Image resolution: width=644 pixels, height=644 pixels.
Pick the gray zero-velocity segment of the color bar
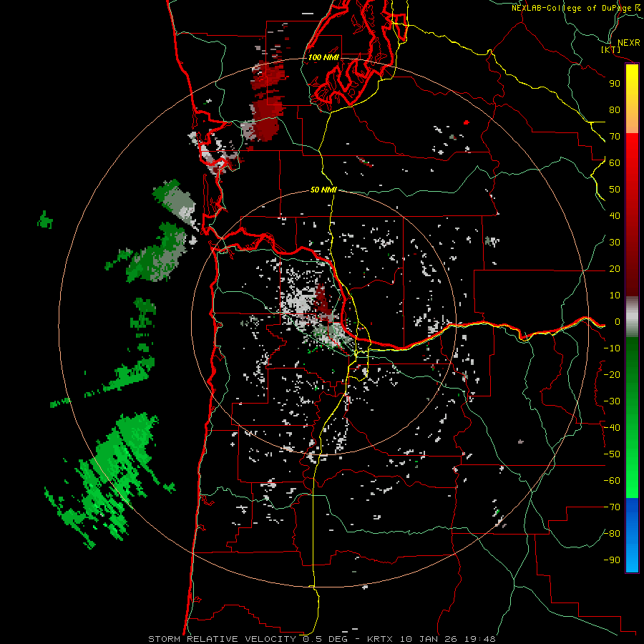(x=632, y=316)
